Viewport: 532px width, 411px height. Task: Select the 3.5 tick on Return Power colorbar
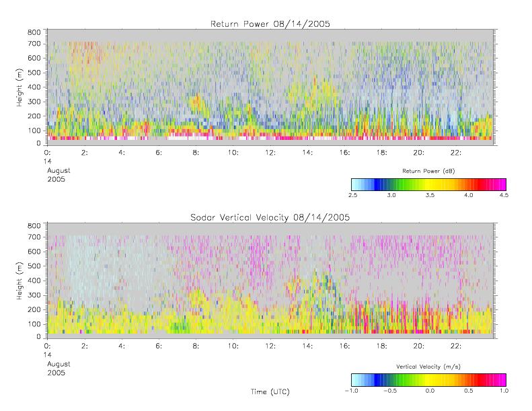coord(430,195)
